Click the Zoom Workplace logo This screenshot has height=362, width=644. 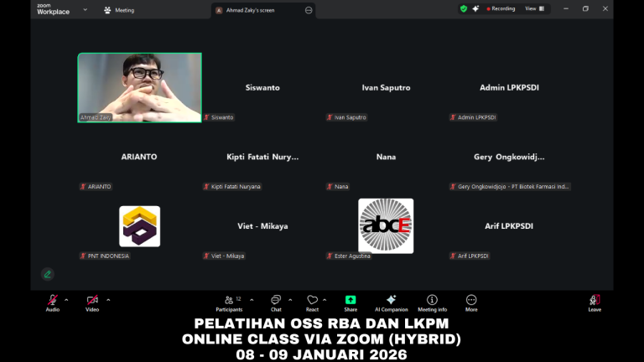point(53,9)
